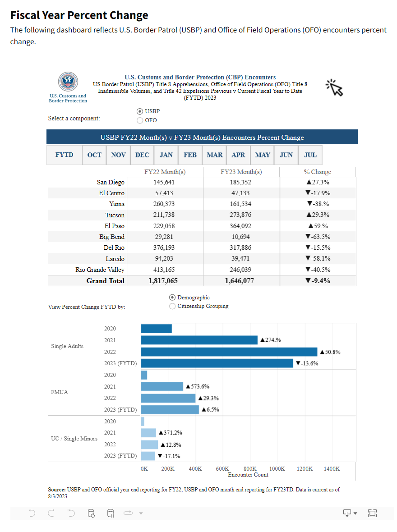397x532 pixels.
Task: Select the JUL month tab
Action: click(310, 155)
